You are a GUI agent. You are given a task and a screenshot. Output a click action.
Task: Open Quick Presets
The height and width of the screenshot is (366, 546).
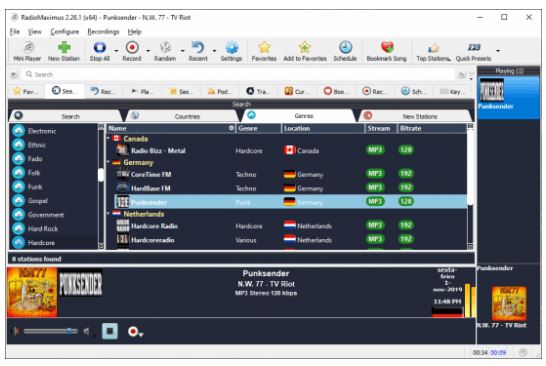[x=474, y=51]
